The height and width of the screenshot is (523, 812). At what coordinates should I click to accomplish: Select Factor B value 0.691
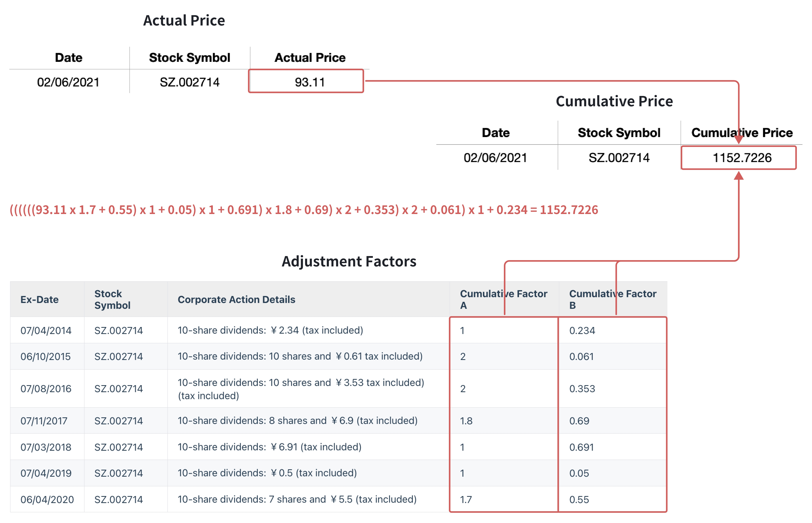click(581, 447)
